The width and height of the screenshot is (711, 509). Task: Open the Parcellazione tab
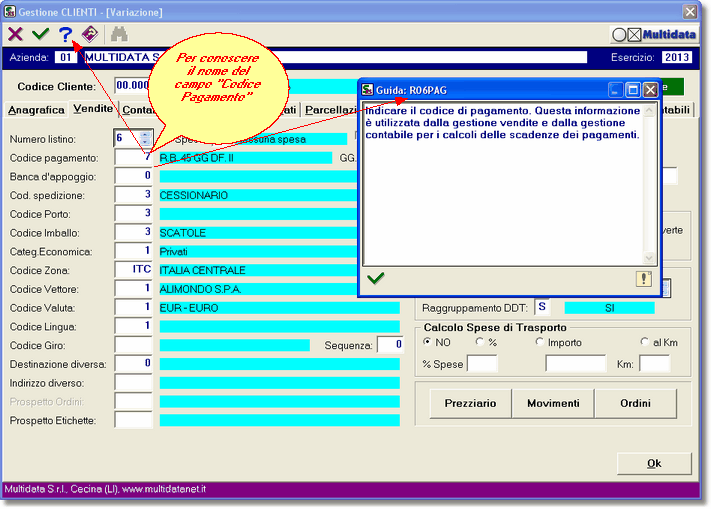coord(331,110)
